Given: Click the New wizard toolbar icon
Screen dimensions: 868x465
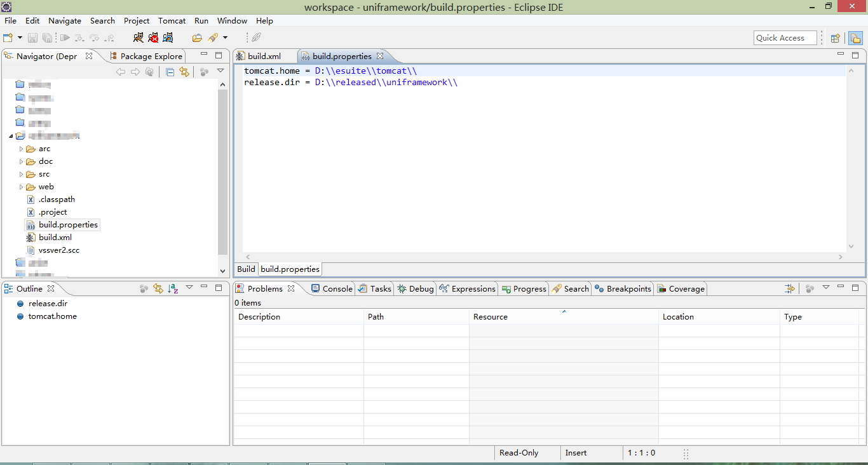Looking at the screenshot, I should [x=8, y=38].
